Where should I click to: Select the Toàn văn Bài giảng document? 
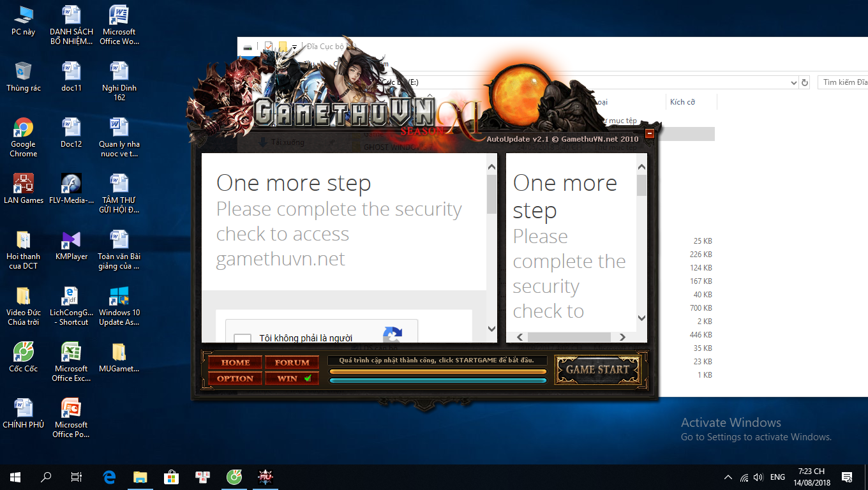tap(119, 249)
